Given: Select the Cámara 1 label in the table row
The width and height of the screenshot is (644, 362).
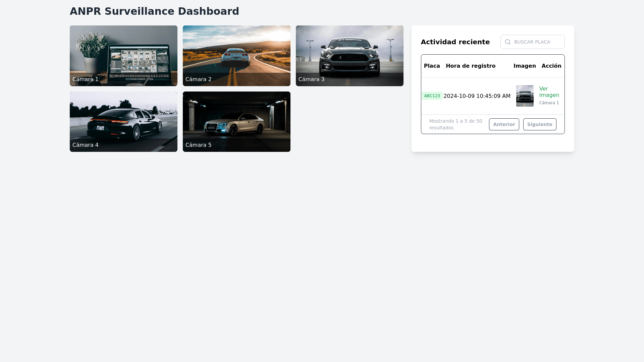Looking at the screenshot, I should [x=549, y=103].
